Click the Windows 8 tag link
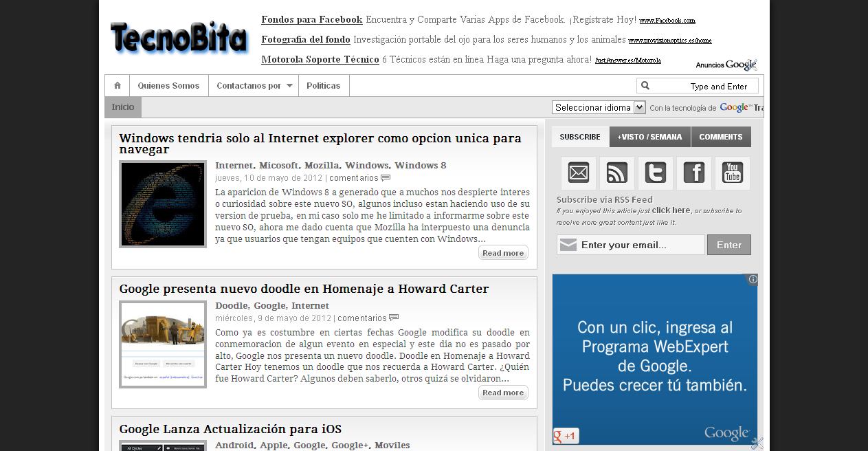Viewport: 868px width, 451px height. coord(421,165)
